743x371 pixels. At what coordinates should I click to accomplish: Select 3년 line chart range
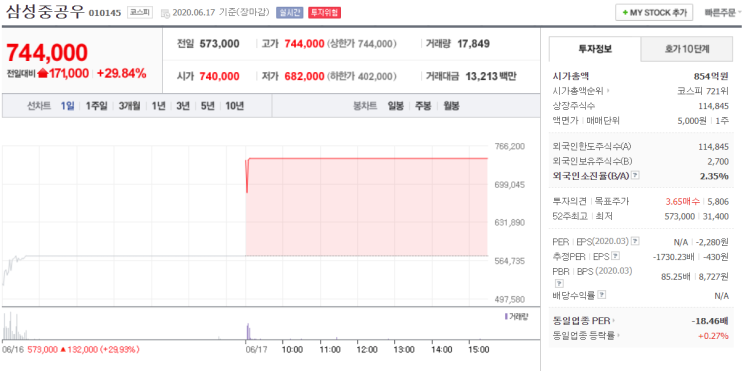coord(183,106)
